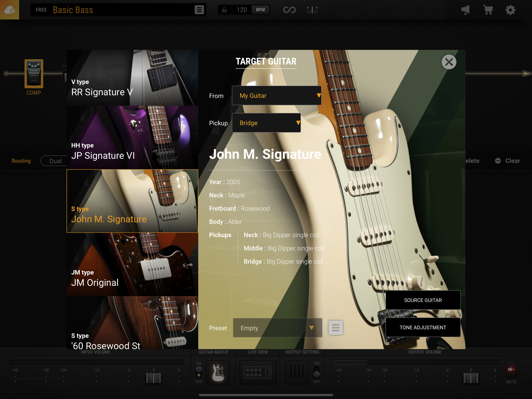The image size is (532, 399).
Task: Open Live View pedalboard layout
Action: coord(257,373)
